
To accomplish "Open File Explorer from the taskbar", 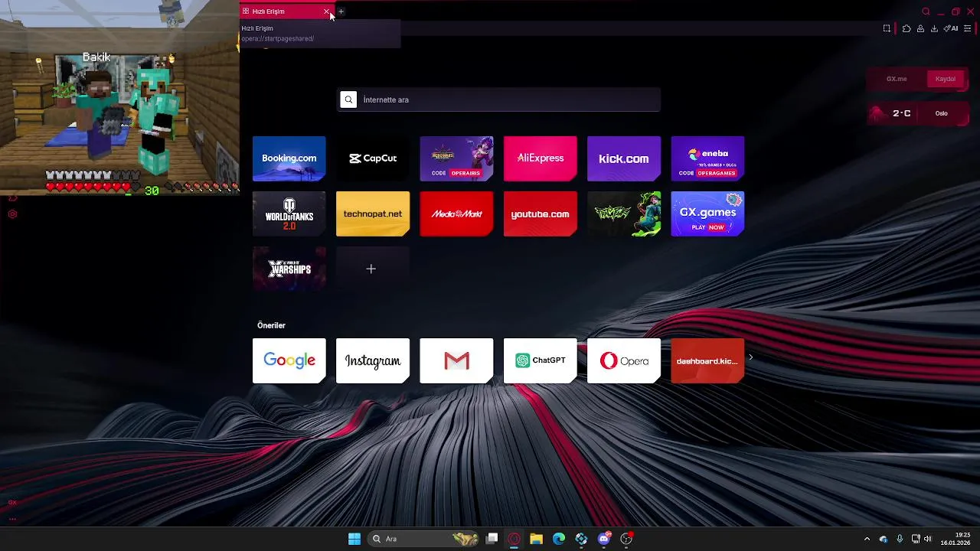I will 537,539.
